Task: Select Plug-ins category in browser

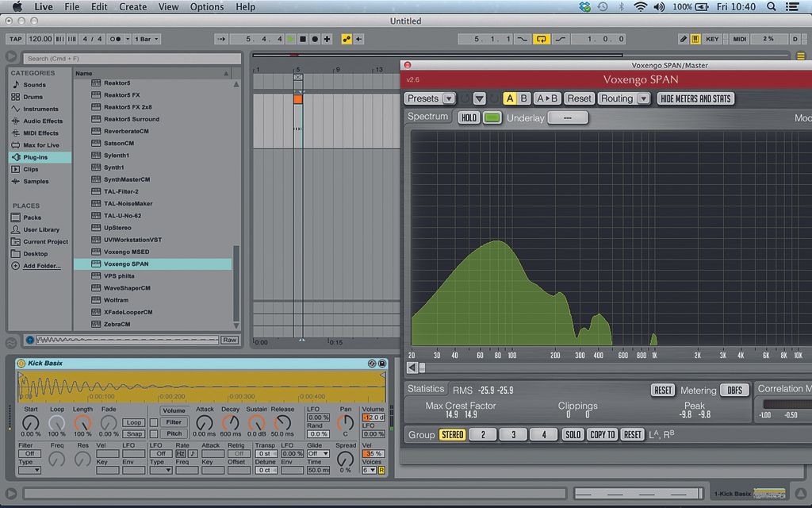Action: [x=35, y=157]
